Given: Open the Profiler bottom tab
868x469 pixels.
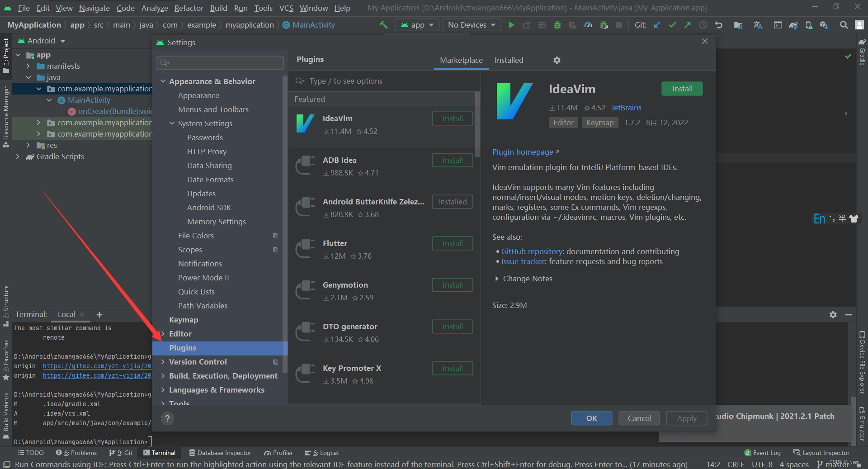Looking at the screenshot, I should coord(278,453).
